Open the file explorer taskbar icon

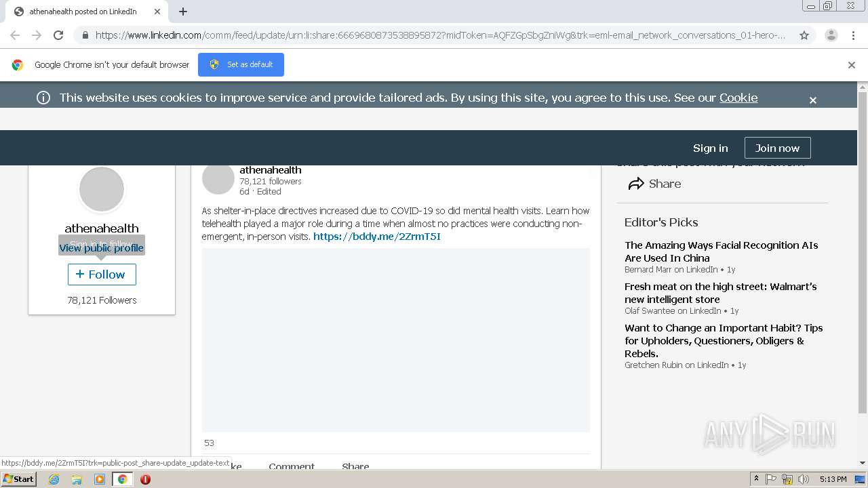[77, 479]
